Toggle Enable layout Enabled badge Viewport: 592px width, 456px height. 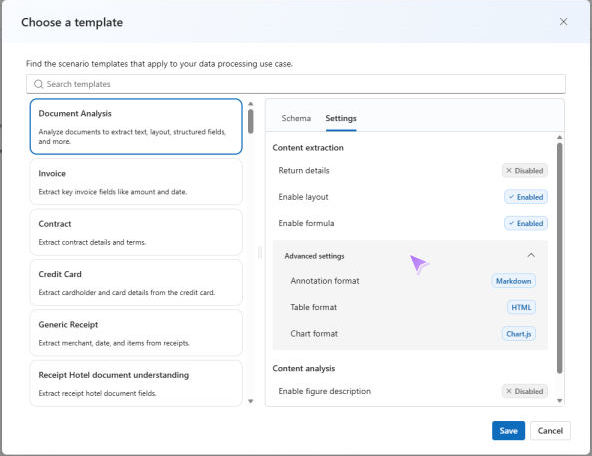coord(526,197)
